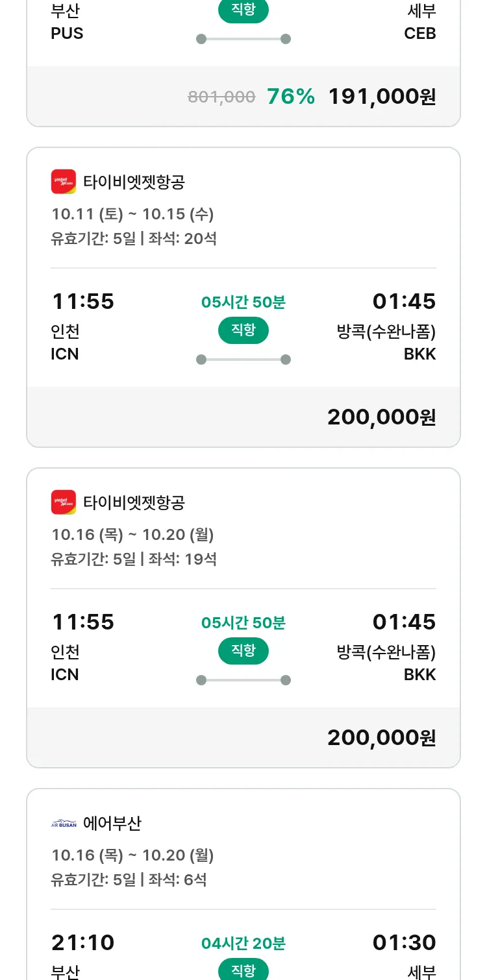Tap the 21:10 departure time on Air Busan flight
The image size is (487, 980).
83,942
